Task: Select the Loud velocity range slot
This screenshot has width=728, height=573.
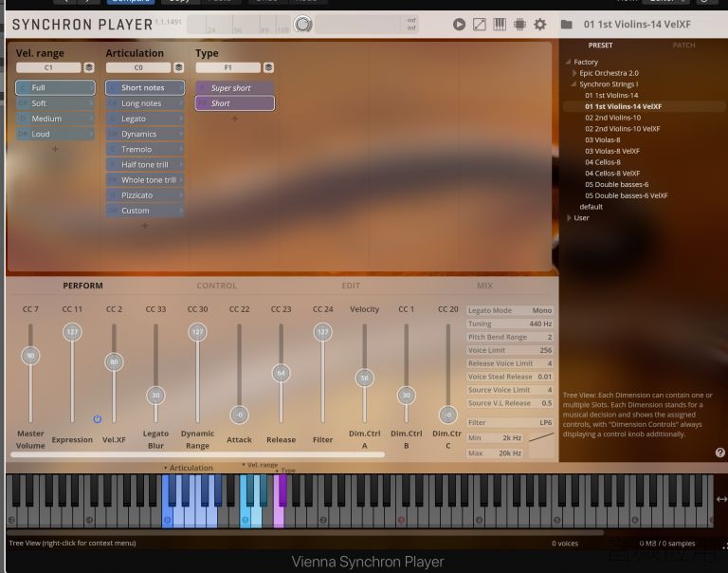Action: tap(55, 134)
